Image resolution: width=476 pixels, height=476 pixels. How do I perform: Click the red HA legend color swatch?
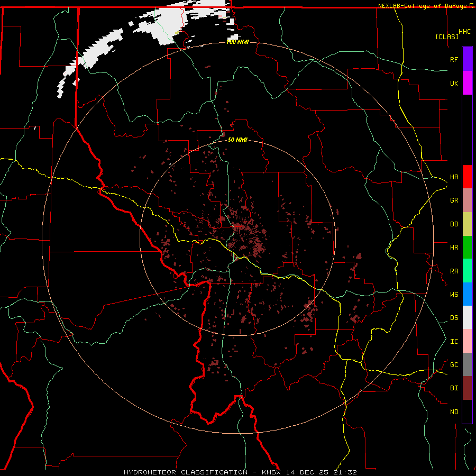(x=467, y=177)
